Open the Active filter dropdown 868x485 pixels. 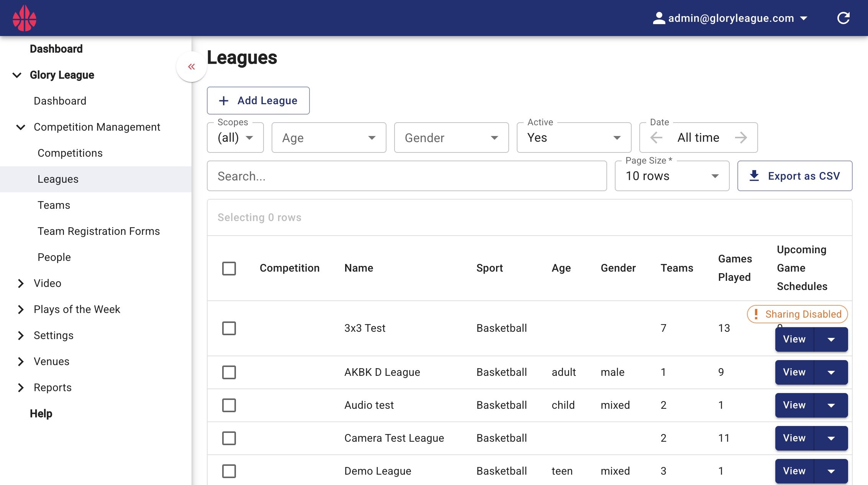(x=574, y=138)
